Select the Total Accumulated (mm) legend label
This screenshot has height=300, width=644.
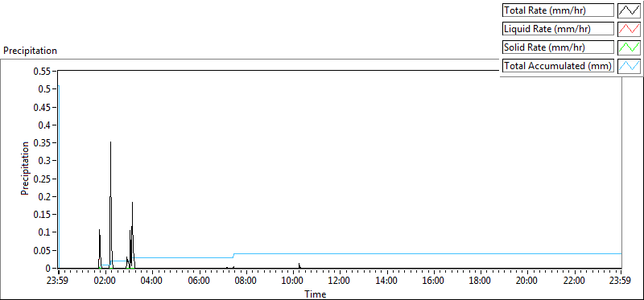(558, 66)
